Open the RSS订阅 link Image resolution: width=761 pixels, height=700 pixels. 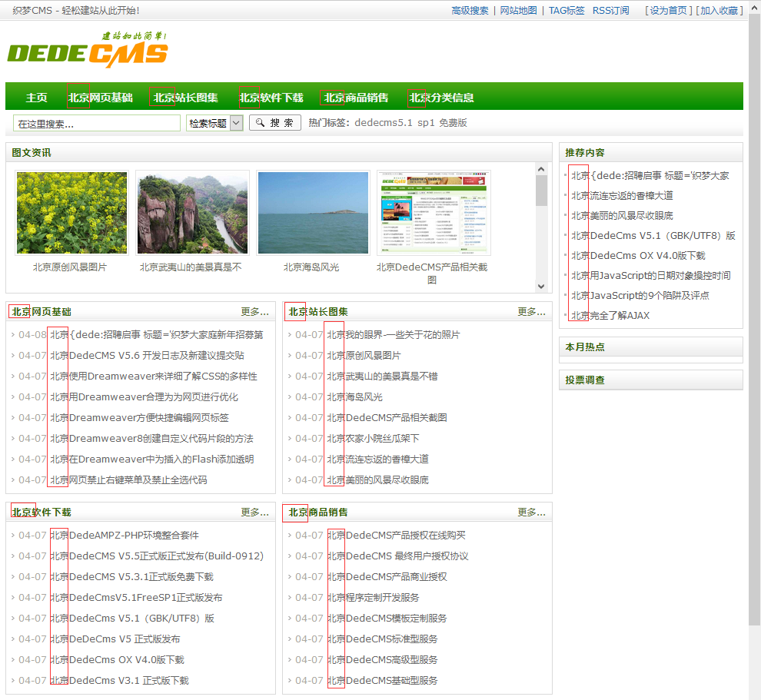tap(610, 11)
